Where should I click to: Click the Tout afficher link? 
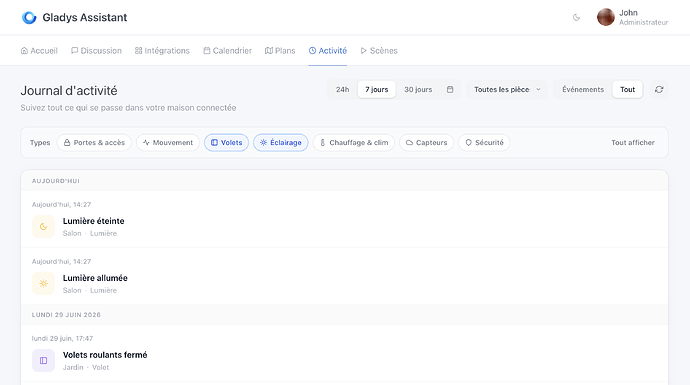coord(633,143)
